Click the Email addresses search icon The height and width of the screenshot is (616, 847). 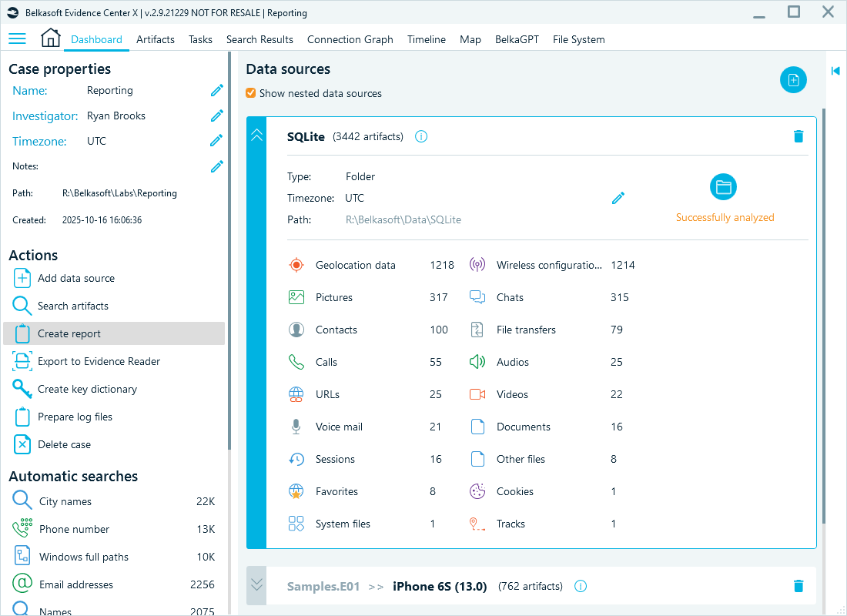tap(21, 584)
